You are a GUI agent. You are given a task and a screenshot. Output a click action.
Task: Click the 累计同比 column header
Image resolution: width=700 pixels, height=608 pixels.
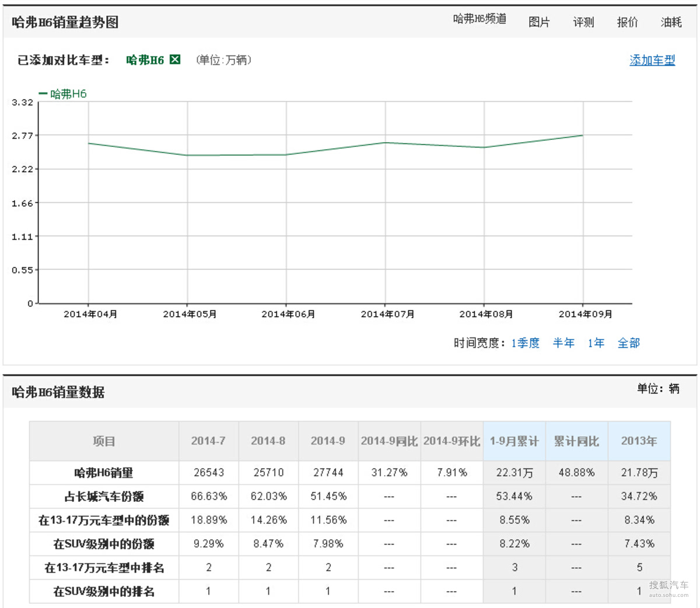576,441
